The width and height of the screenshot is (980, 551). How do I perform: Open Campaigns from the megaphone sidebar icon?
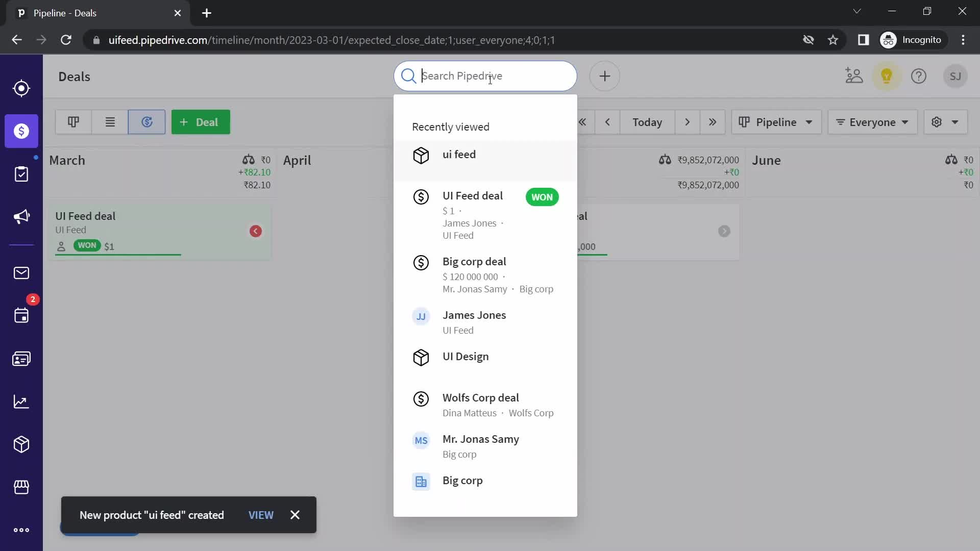point(21,217)
